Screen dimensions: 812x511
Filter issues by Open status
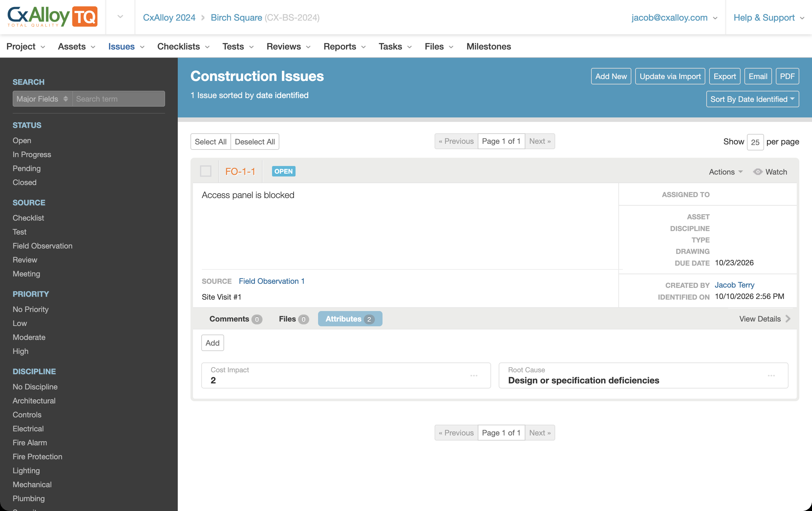point(22,141)
